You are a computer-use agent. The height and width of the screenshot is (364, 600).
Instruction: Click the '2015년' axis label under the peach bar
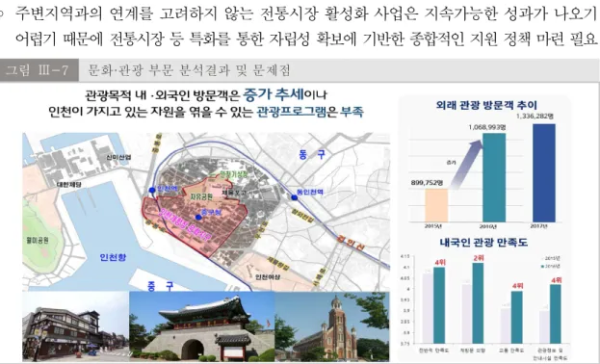[x=432, y=226]
